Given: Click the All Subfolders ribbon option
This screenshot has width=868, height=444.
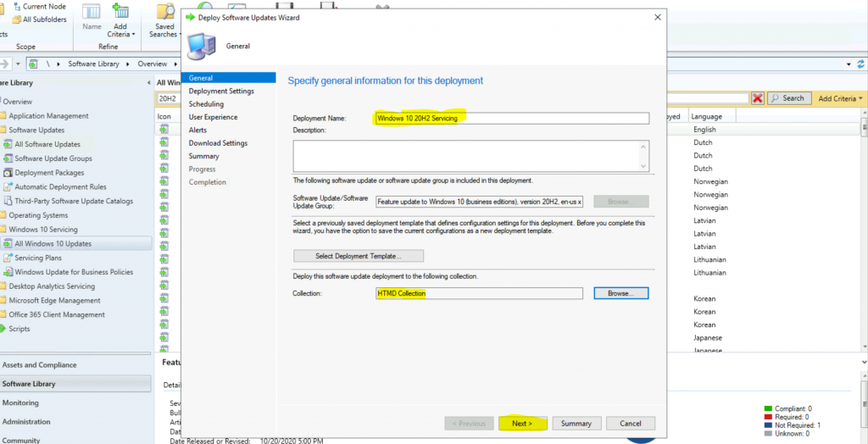Looking at the screenshot, I should [x=39, y=19].
